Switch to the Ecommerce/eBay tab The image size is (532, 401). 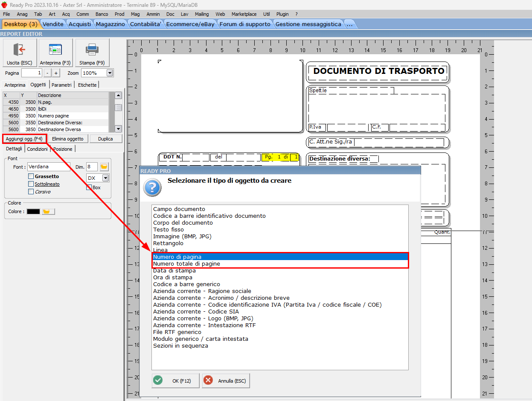[190, 24]
